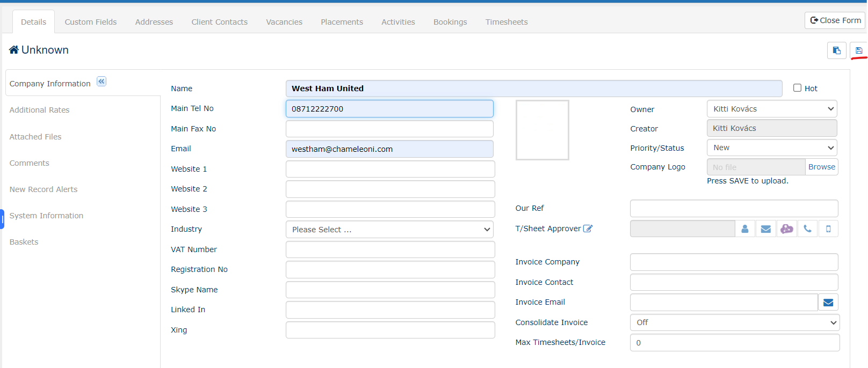
Task: Click the Linked In field
Action: [x=390, y=310]
